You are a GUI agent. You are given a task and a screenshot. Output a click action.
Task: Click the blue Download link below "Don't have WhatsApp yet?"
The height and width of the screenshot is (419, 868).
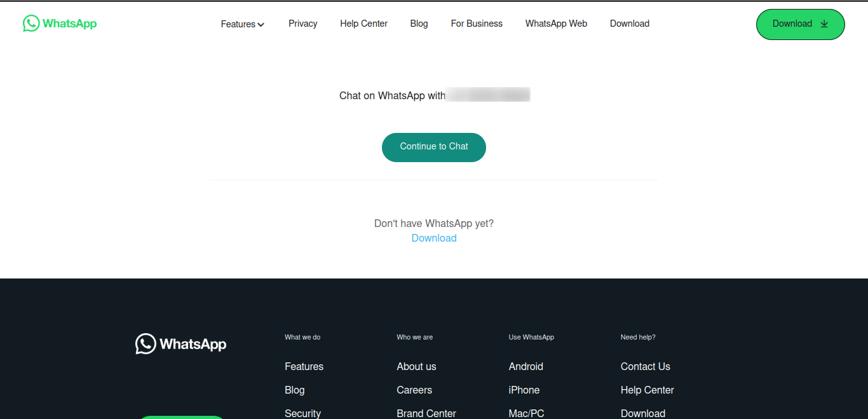pos(434,238)
